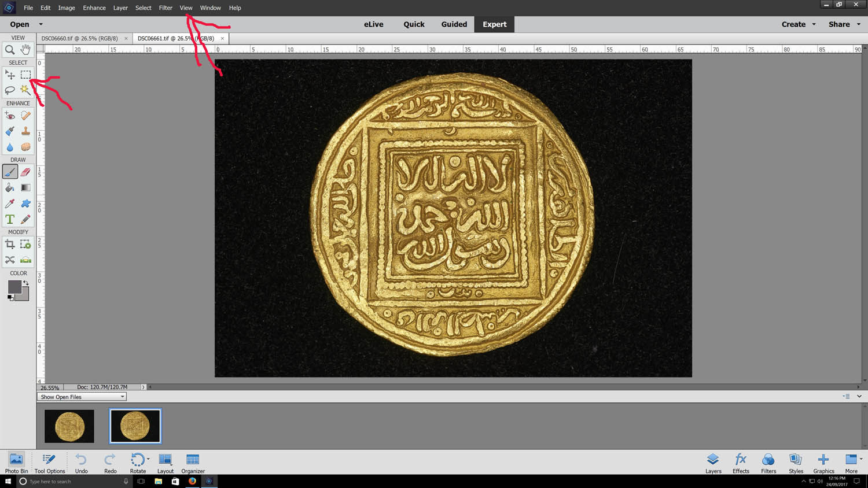Screen dimensions: 868x488
Task: Select the first coin thumbnail in Photo Bin
Action: click(x=69, y=426)
